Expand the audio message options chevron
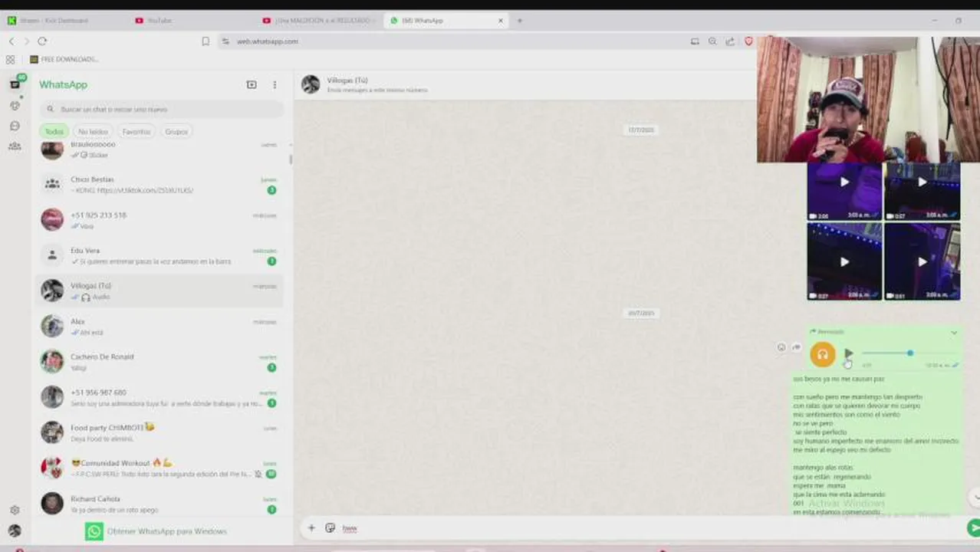The height and width of the screenshot is (552, 980). click(954, 332)
